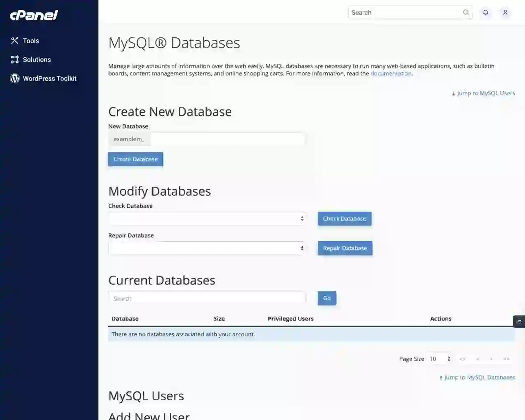525x420 pixels.
Task: Go to last page with double-right arrows
Action: pos(507,359)
